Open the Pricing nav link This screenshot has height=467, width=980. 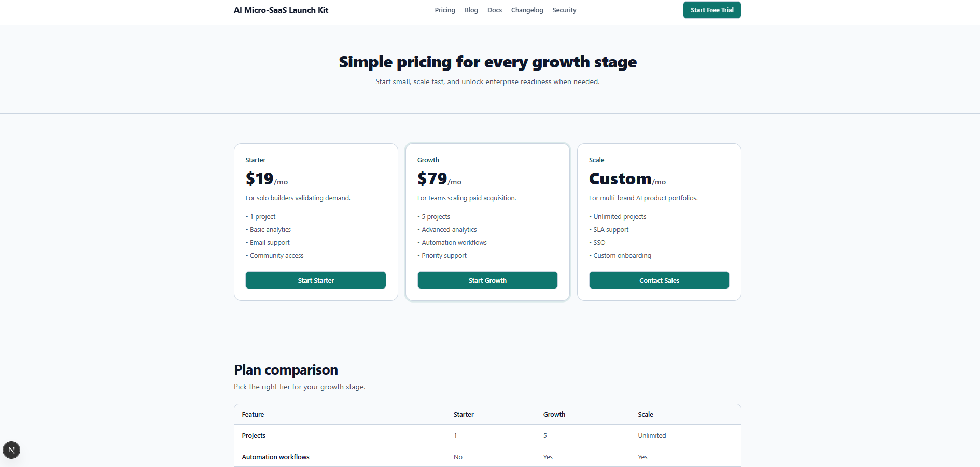point(445,10)
